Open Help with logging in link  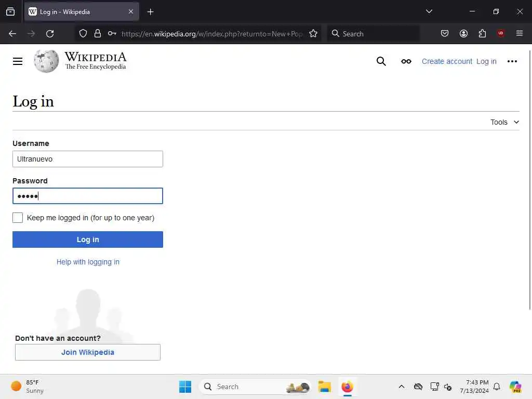[x=88, y=262]
